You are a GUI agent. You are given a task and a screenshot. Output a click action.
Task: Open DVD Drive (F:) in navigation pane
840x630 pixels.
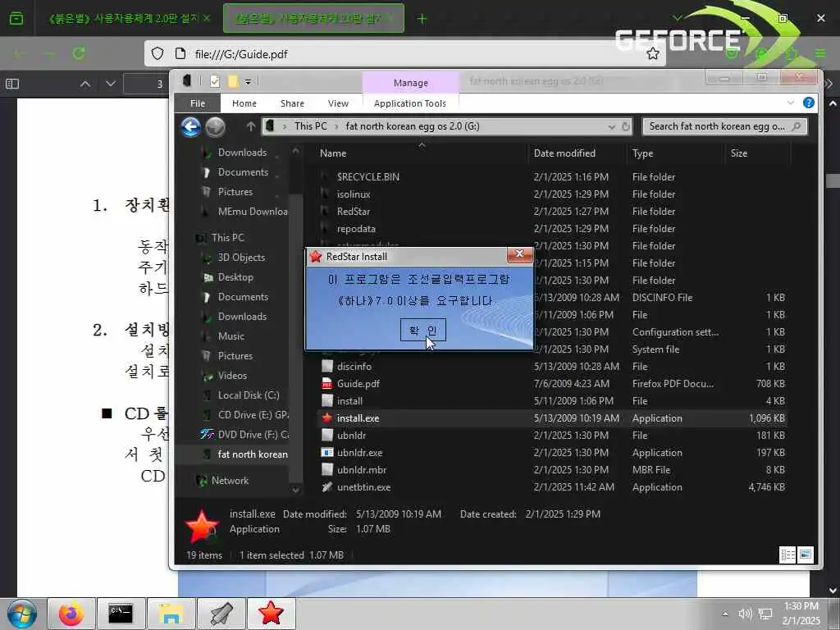(x=253, y=435)
